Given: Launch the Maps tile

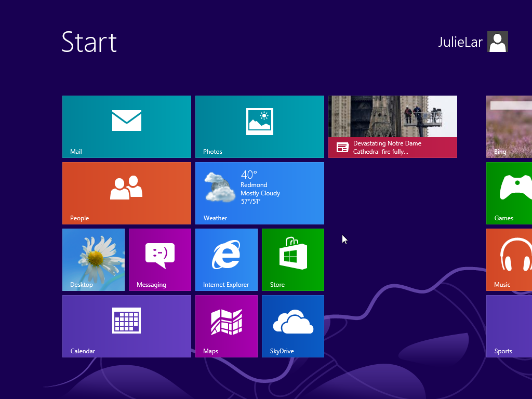Looking at the screenshot, I should [x=227, y=326].
